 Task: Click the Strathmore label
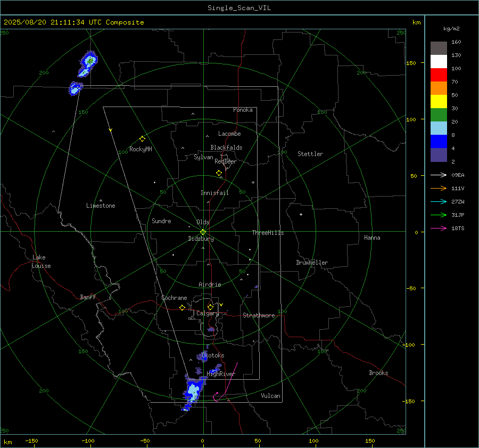[259, 315]
